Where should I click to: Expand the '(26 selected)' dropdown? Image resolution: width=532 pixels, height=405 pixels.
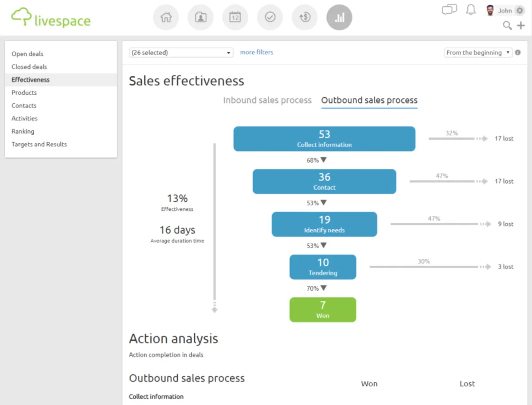181,53
